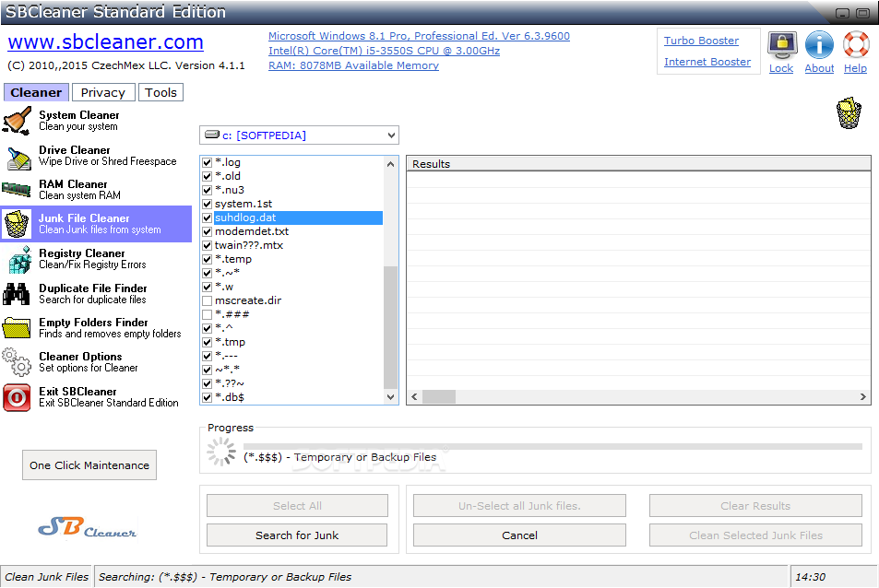
Task: Toggle the *.nu3 checkbox
Action: click(x=207, y=191)
